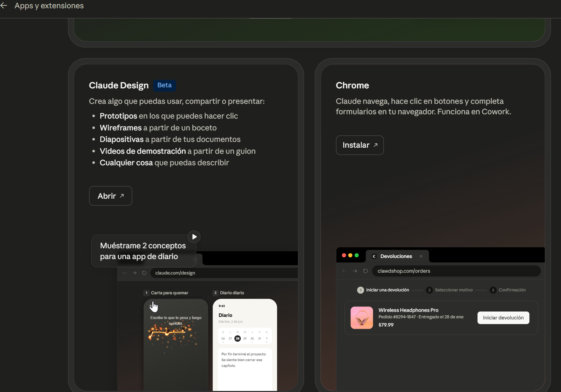Click the Wireless Headphones Pro product image
The width and height of the screenshot is (561, 392).
(362, 318)
